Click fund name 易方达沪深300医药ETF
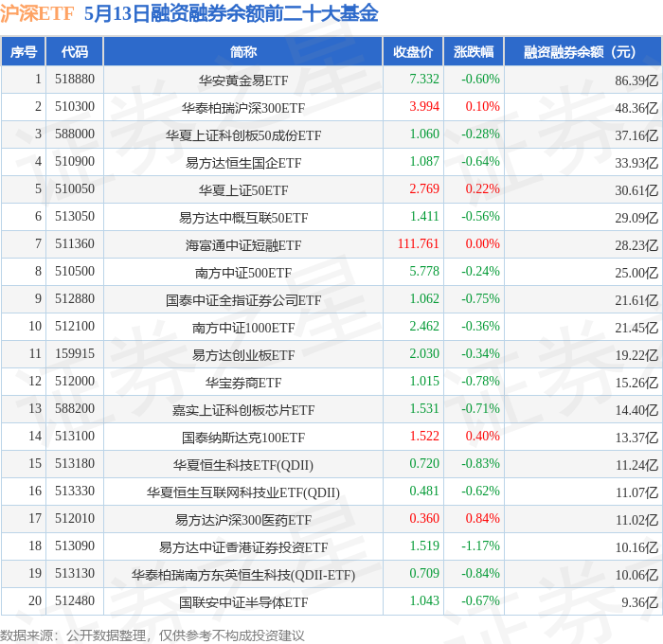 click(243, 520)
